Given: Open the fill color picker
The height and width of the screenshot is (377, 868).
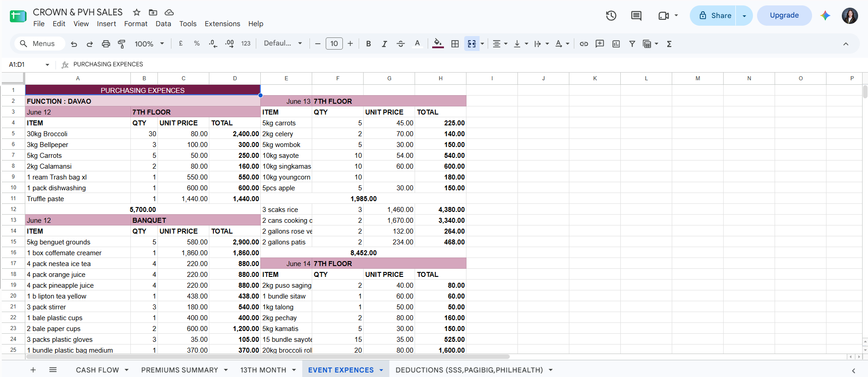Looking at the screenshot, I should pos(438,44).
